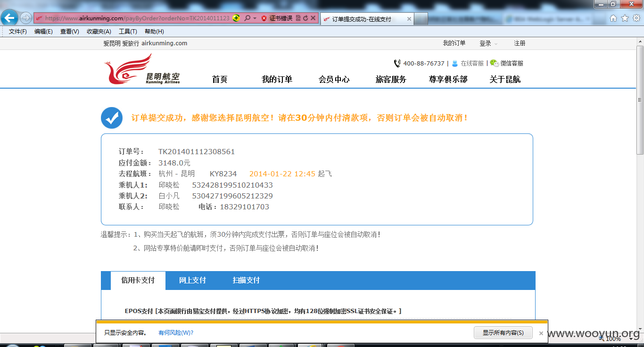Open 会员中心 navigation item

(x=334, y=79)
